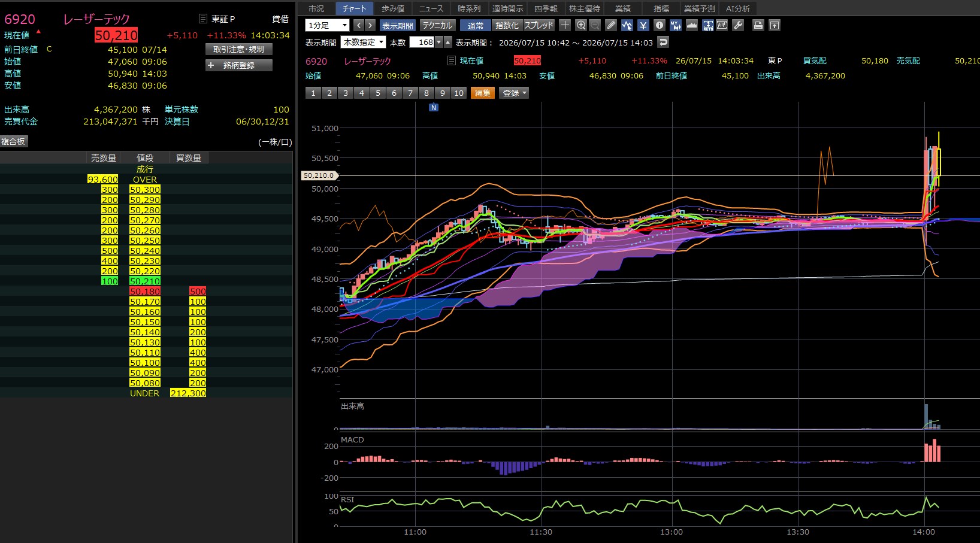Viewport: 980px width, 543px height.
Task: Click the orange 編集 button
Action: click(x=483, y=93)
